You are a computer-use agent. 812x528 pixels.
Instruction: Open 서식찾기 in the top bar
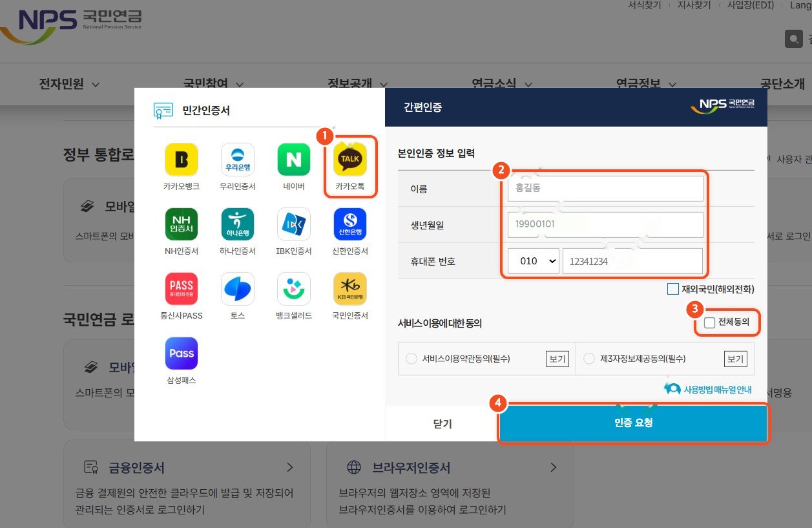point(644,5)
